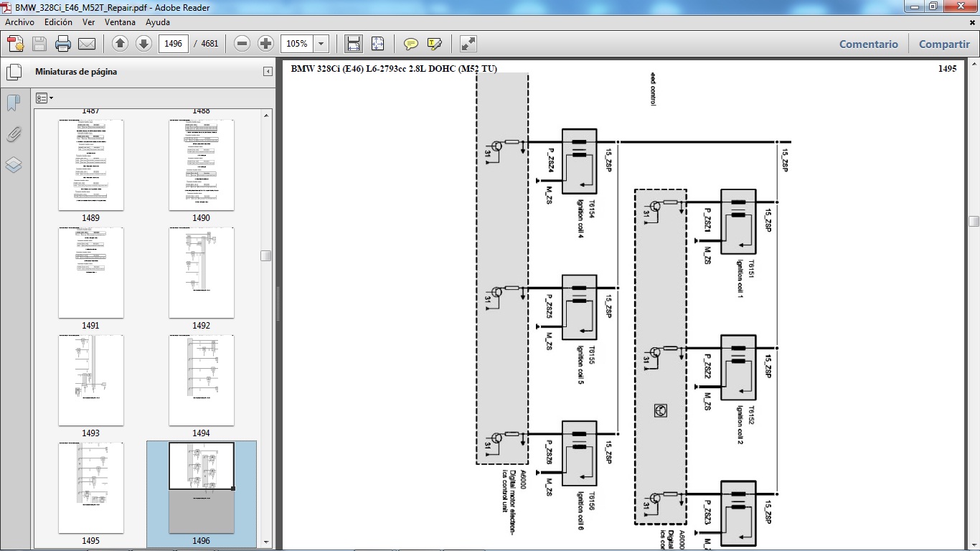Select page thumbnail 1492
This screenshot has height=551, width=980.
point(202,273)
